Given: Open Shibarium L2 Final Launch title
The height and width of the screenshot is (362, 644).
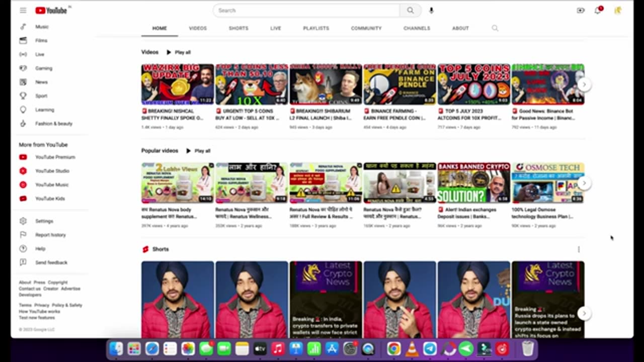Looking at the screenshot, I should click(321, 115).
